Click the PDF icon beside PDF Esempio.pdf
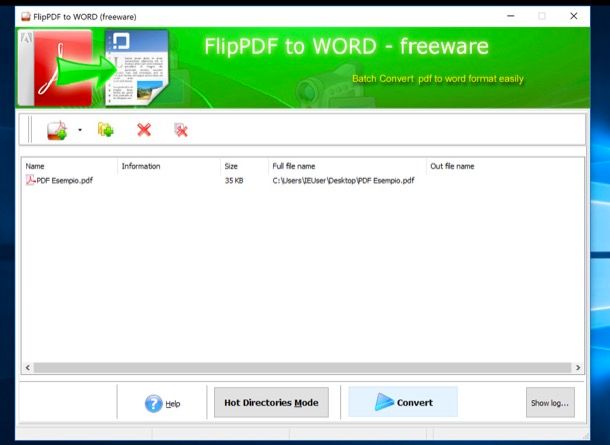This screenshot has width=610, height=445. 30,180
